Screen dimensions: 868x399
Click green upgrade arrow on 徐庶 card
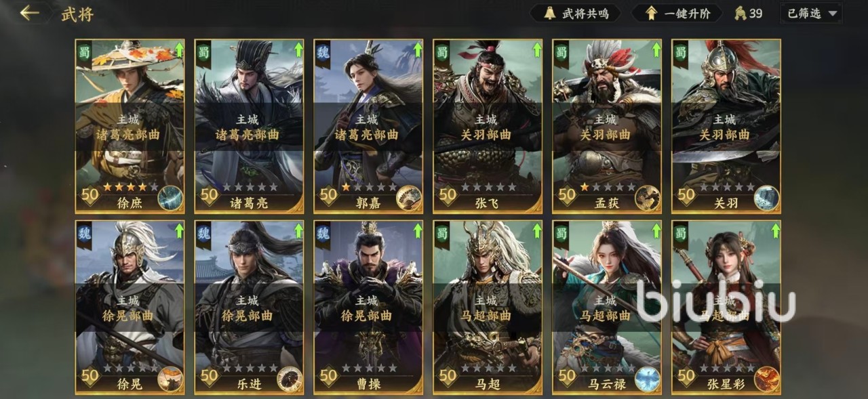pyautogui.click(x=179, y=49)
